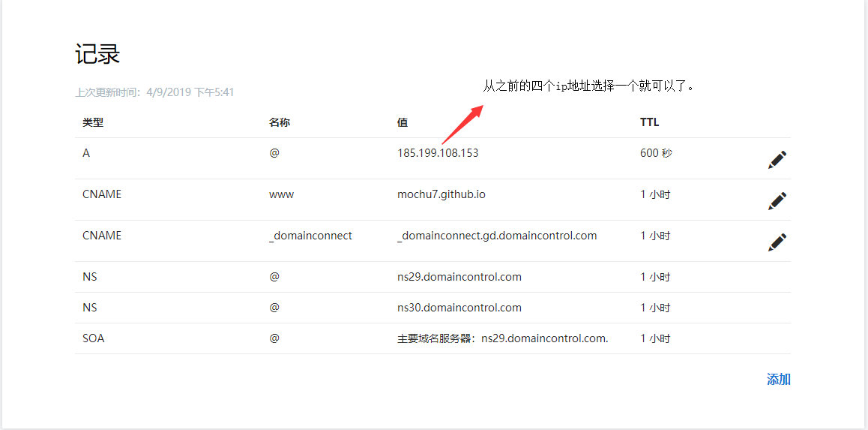Click the 600 秒 TTL value
Image resolution: width=868 pixels, height=430 pixels.
[x=656, y=154]
